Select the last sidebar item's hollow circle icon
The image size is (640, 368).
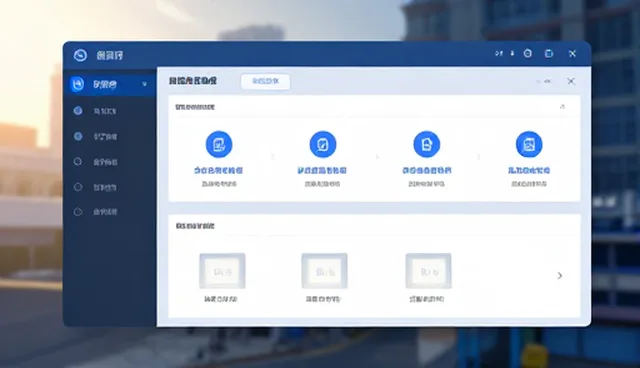tap(78, 212)
